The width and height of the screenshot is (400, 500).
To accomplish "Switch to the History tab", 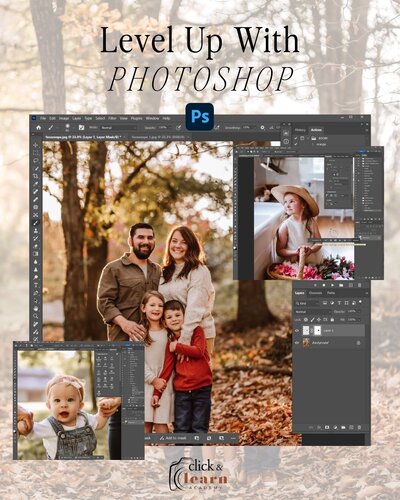I will [300, 130].
